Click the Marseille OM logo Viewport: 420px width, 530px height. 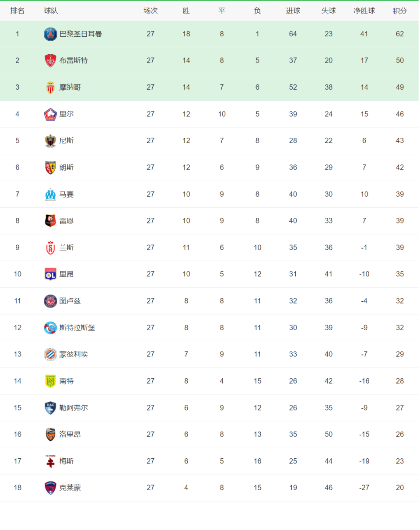(50, 194)
